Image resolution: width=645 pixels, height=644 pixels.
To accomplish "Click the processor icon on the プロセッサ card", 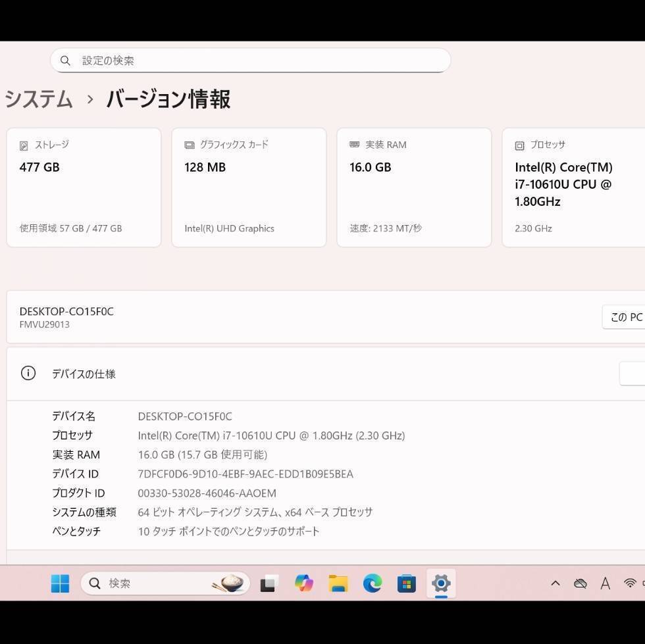I will point(519,145).
